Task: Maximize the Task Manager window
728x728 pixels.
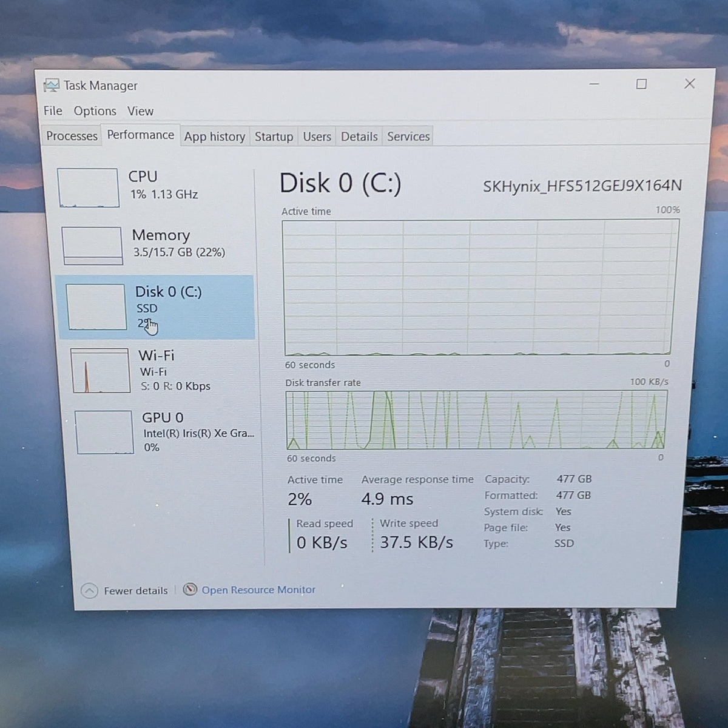Action: click(641, 84)
